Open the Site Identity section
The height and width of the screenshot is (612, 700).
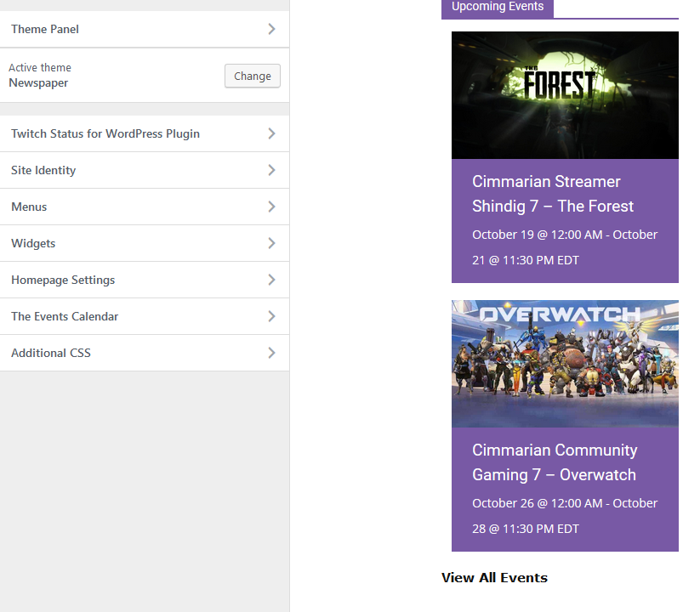tap(145, 170)
